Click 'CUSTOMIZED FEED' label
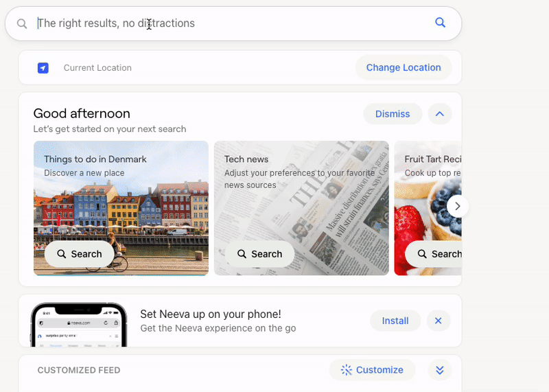This screenshot has width=549, height=392. point(79,370)
